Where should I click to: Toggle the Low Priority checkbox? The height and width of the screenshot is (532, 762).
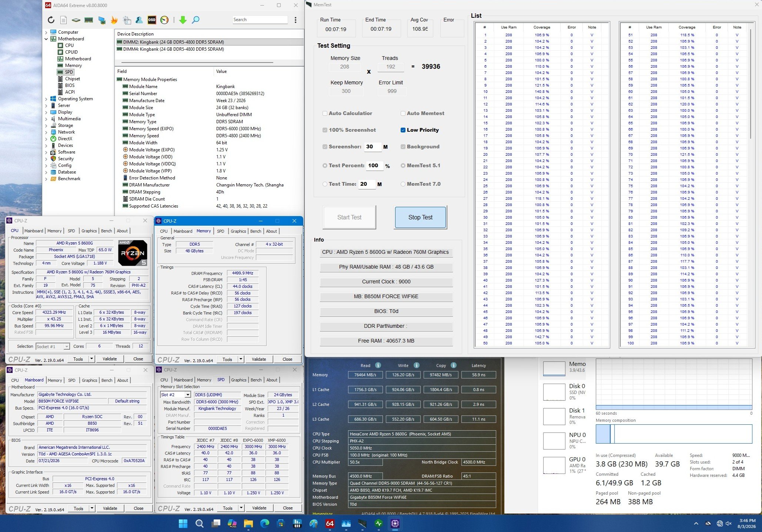tap(403, 130)
